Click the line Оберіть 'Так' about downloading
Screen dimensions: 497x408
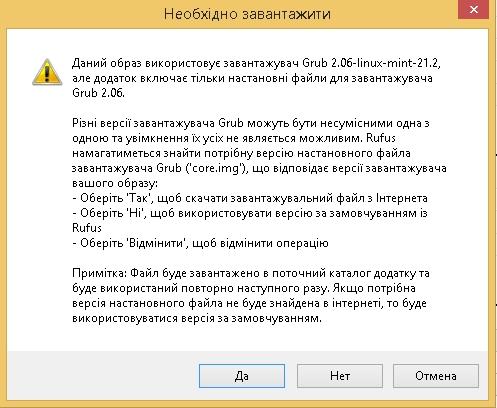coord(250,198)
